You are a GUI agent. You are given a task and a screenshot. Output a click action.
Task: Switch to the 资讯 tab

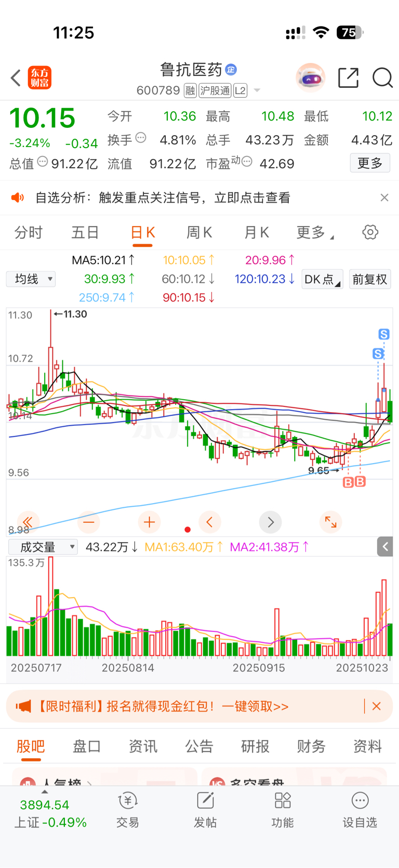pos(143,746)
